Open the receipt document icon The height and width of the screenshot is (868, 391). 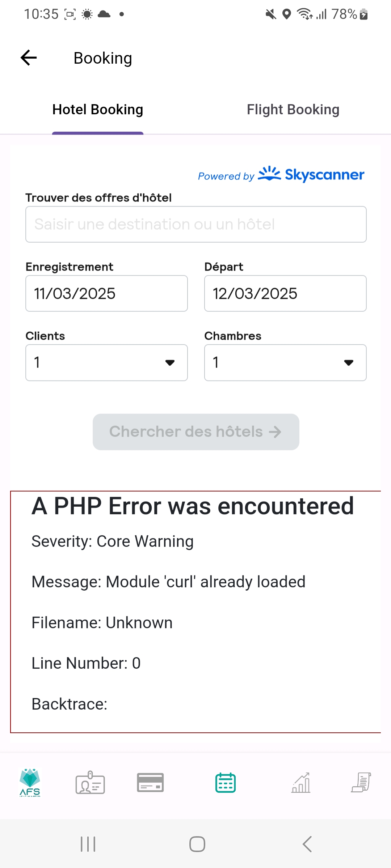point(361,783)
